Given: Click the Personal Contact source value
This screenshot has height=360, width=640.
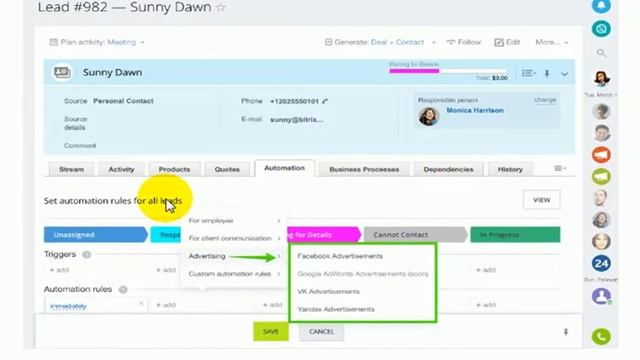Looking at the screenshot, I should click(123, 101).
